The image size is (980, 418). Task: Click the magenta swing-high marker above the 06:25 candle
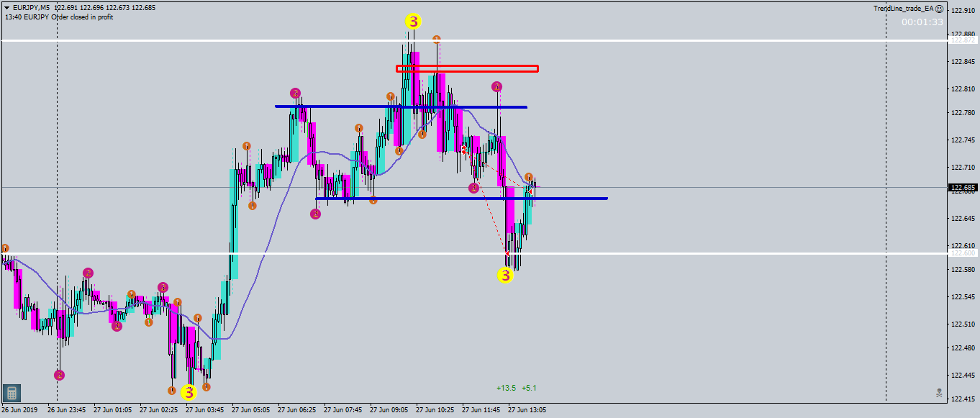click(x=296, y=93)
